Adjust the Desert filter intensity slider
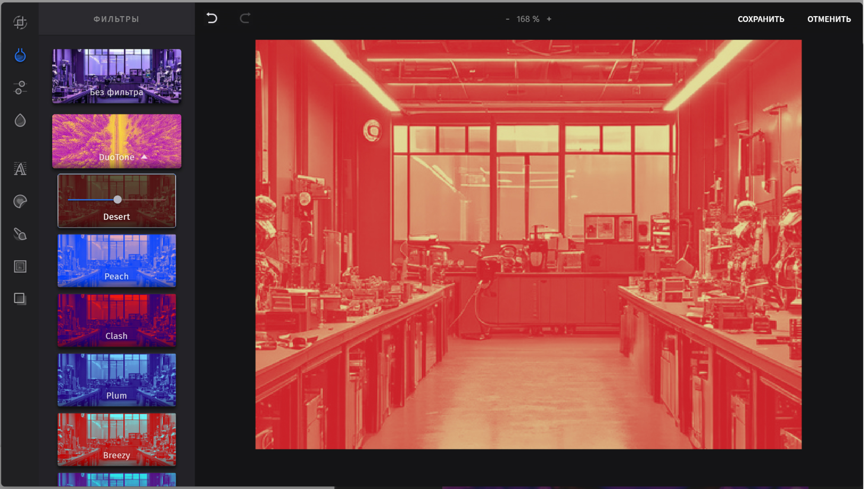868x489 pixels. (118, 199)
